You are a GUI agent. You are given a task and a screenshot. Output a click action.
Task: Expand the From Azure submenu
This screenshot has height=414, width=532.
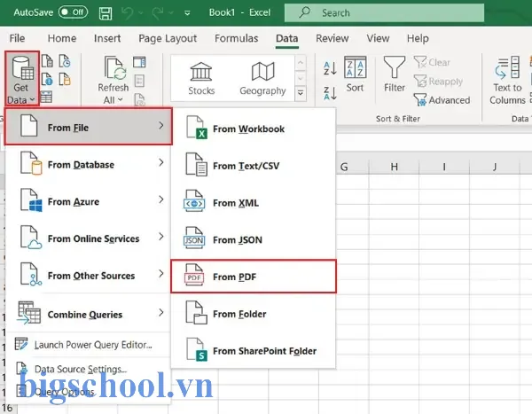coord(88,201)
